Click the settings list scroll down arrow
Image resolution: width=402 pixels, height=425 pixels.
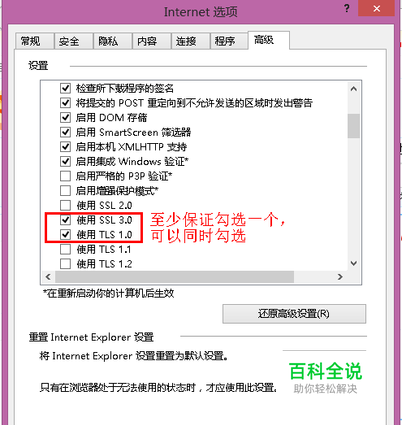pyautogui.click(x=354, y=263)
